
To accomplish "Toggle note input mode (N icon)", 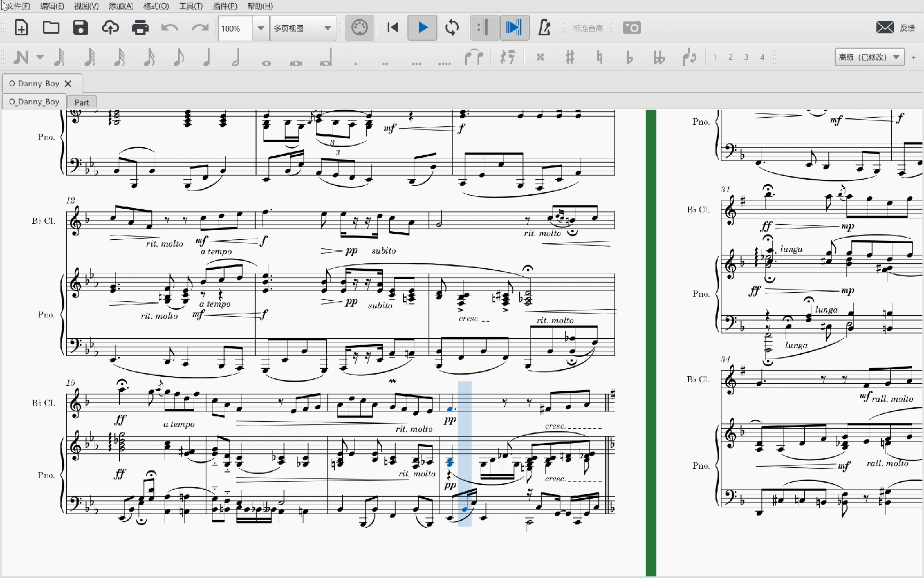I will (21, 57).
